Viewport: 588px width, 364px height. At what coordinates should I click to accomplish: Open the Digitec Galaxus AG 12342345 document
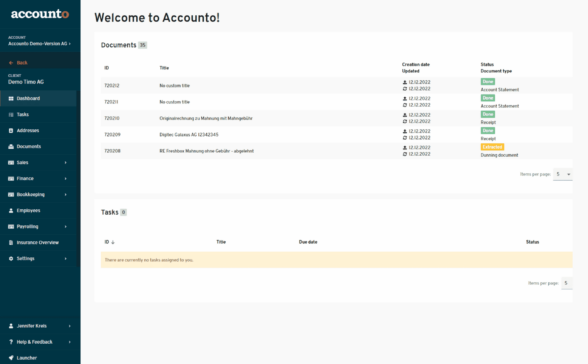(x=189, y=135)
